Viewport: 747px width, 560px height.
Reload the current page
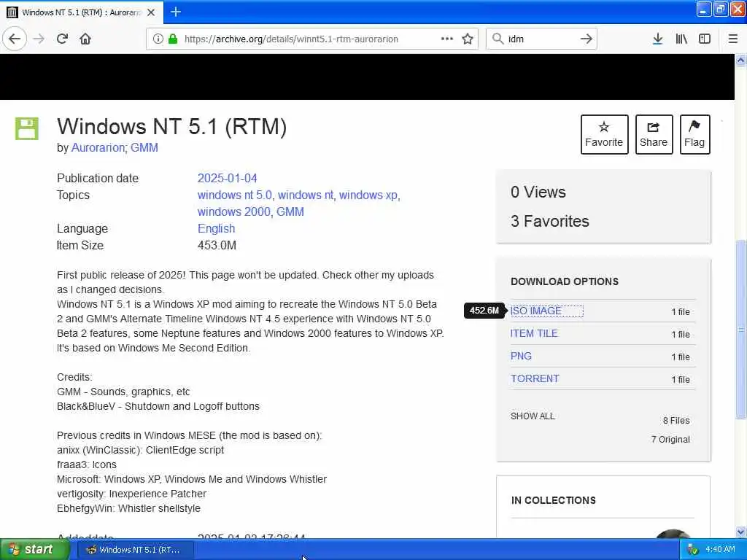point(63,39)
